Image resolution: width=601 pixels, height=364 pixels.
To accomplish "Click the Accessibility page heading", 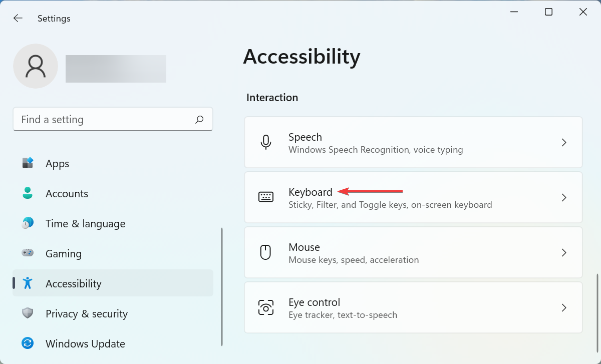I will pyautogui.click(x=302, y=57).
